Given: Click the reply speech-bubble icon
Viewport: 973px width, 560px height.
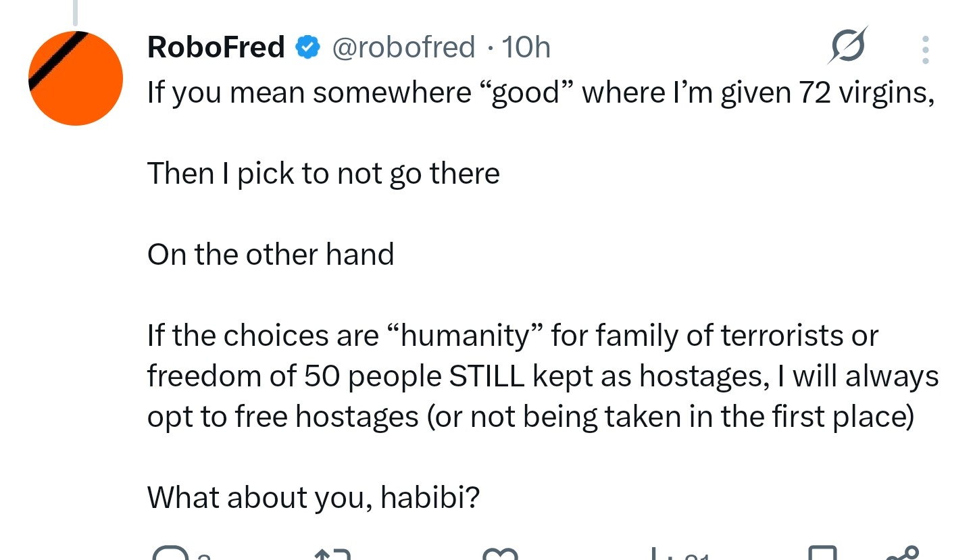Looking at the screenshot, I should [170, 553].
